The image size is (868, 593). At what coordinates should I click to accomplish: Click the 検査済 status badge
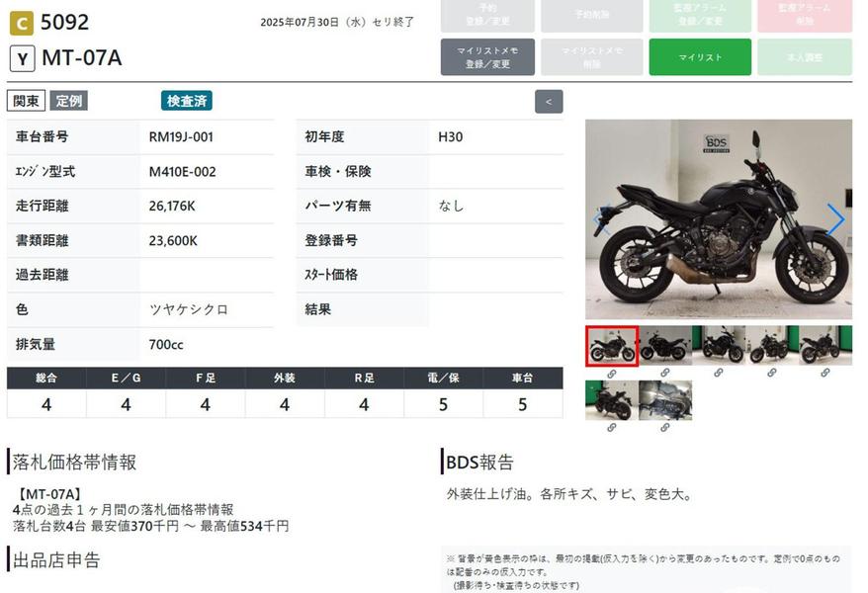(187, 101)
